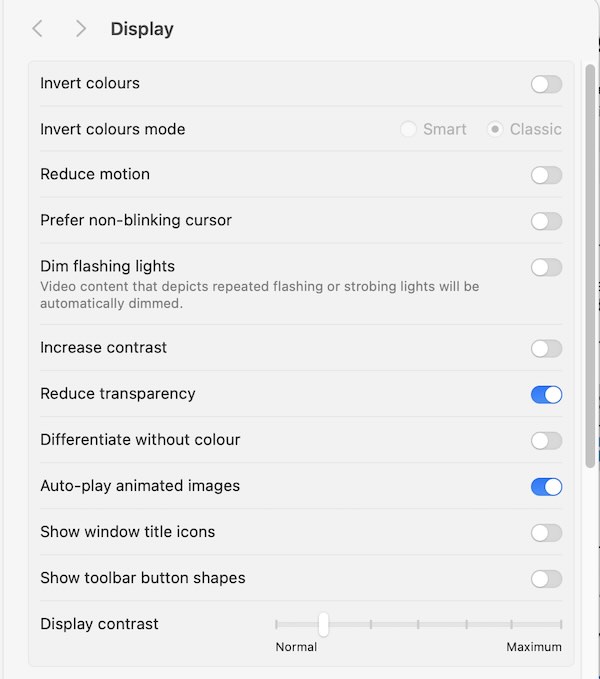
Task: Select the Classic invert mode
Action: pos(495,130)
